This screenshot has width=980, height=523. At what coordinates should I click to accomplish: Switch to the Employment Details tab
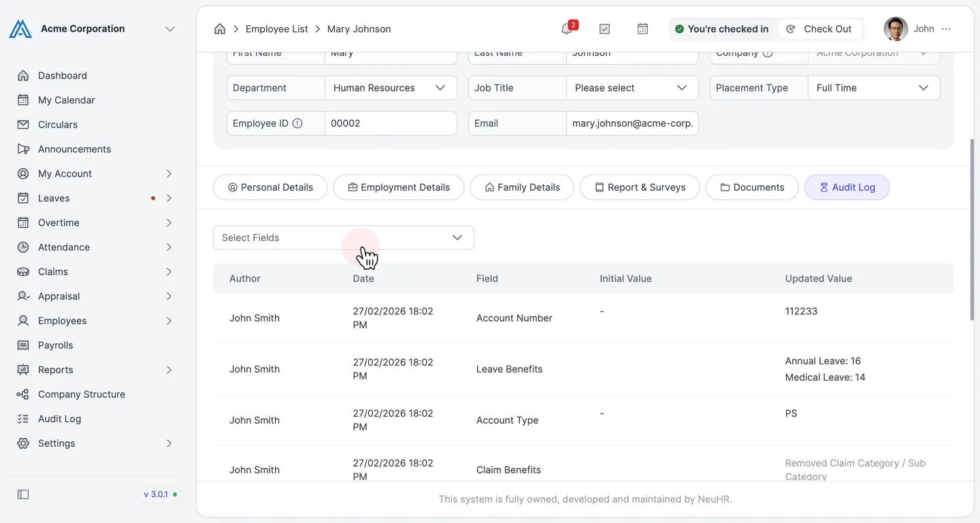point(399,187)
